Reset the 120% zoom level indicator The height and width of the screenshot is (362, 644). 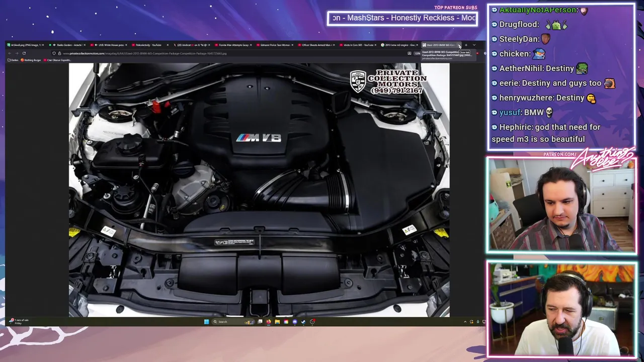417,53
